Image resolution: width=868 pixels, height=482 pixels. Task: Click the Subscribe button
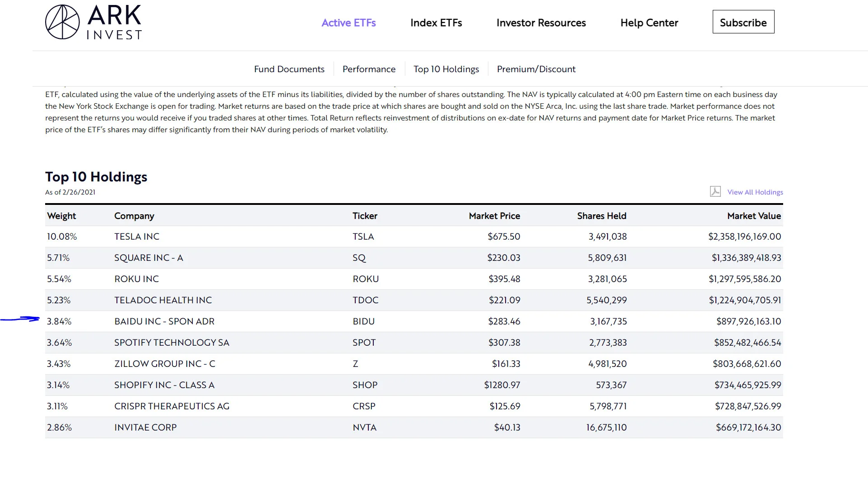(743, 22)
